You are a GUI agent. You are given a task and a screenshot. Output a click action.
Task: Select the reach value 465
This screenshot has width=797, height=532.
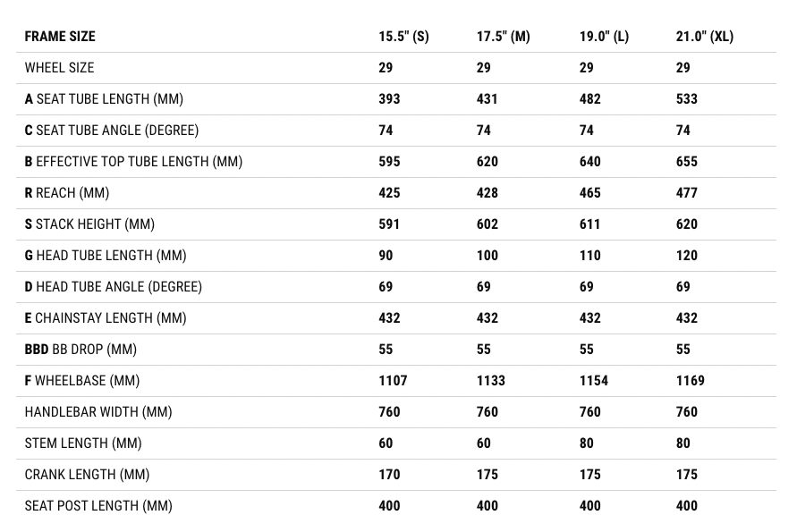[590, 193]
